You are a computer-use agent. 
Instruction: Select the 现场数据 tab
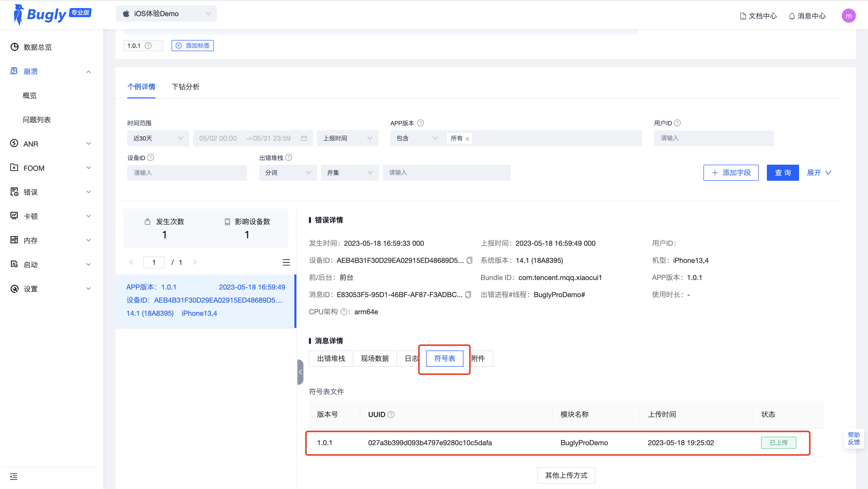click(375, 359)
